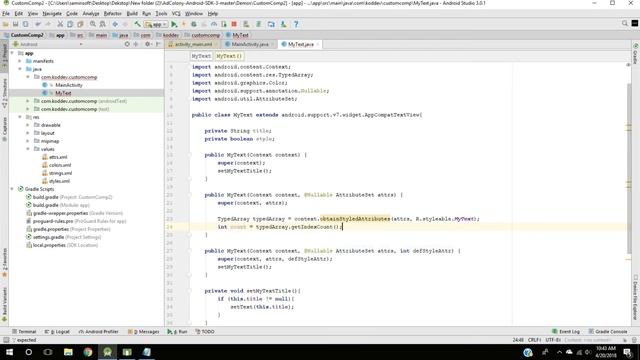Click the Undo arrow icon
The height and width of the screenshot is (360, 640).
point(38,24)
